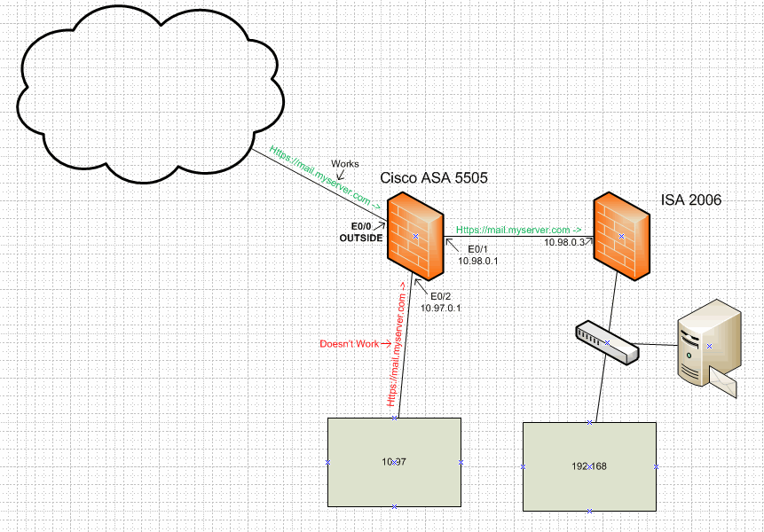Select the network switch shape
The image size is (764, 532).
click(x=606, y=344)
